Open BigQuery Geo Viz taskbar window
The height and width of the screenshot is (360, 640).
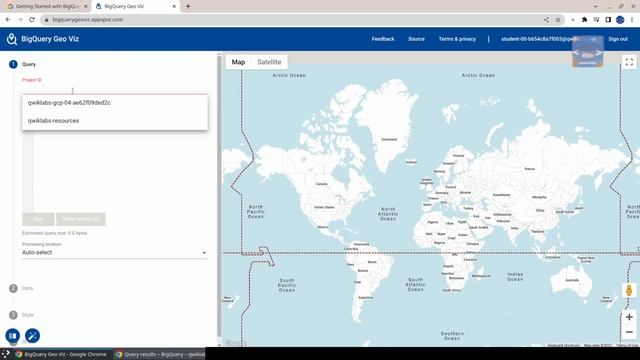point(61,354)
